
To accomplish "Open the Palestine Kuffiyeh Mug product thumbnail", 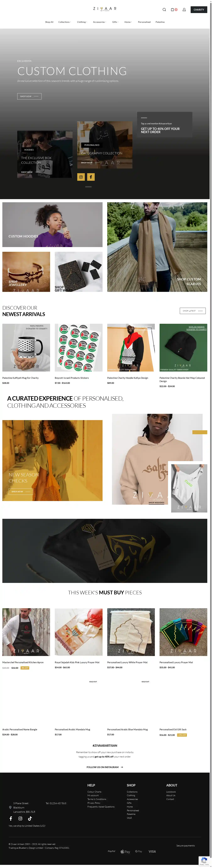I will pyautogui.click(x=26, y=347).
